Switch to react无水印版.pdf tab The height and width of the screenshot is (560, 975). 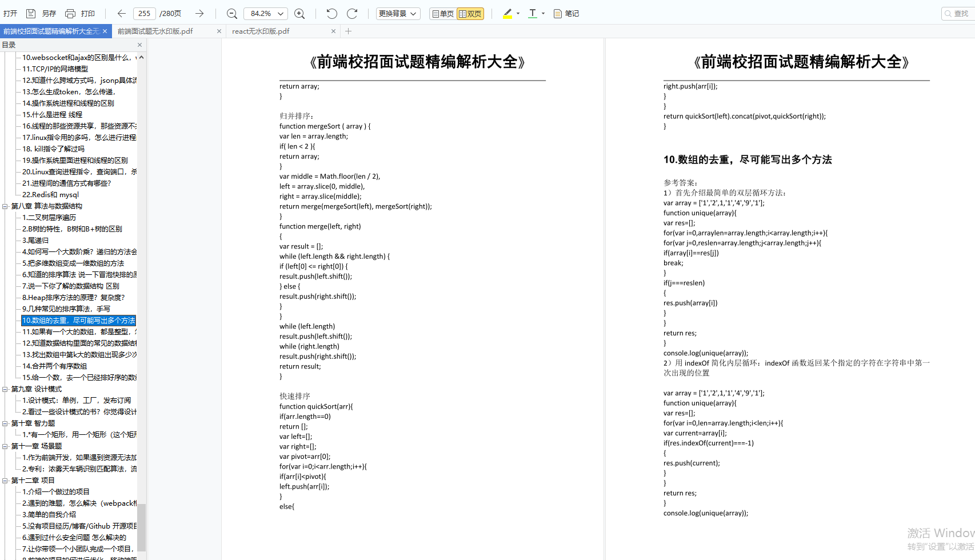coord(261,31)
